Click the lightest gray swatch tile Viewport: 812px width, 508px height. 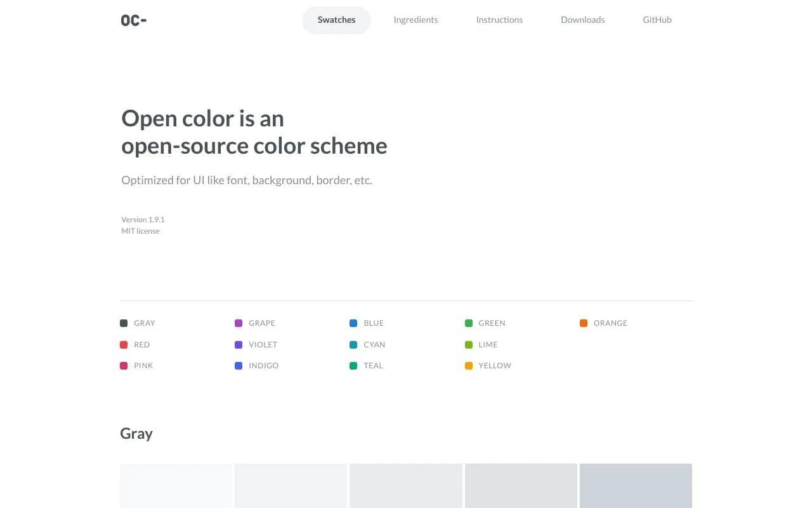[176, 486]
